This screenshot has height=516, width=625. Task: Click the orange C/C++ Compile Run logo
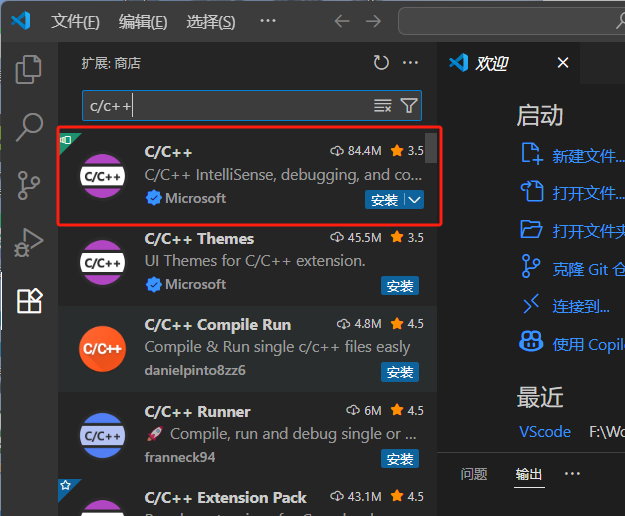[102, 349]
